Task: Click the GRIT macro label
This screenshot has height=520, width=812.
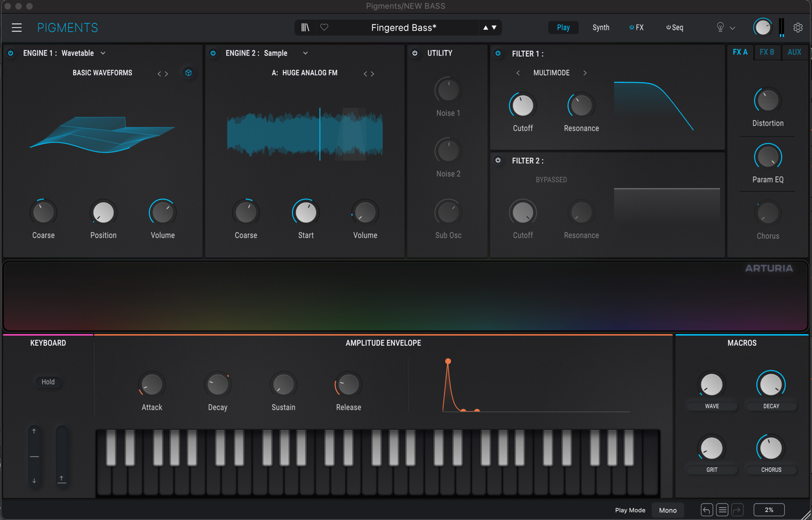Action: 712,470
